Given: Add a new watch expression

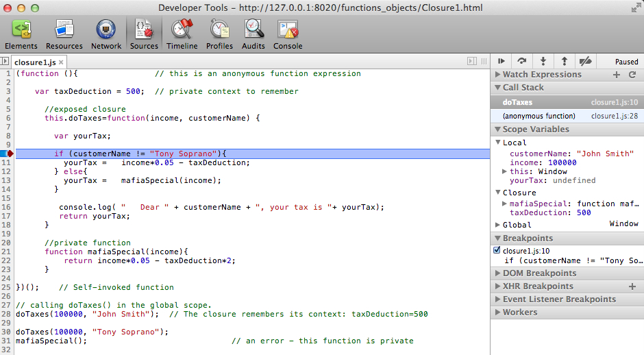Looking at the screenshot, I should pos(617,75).
